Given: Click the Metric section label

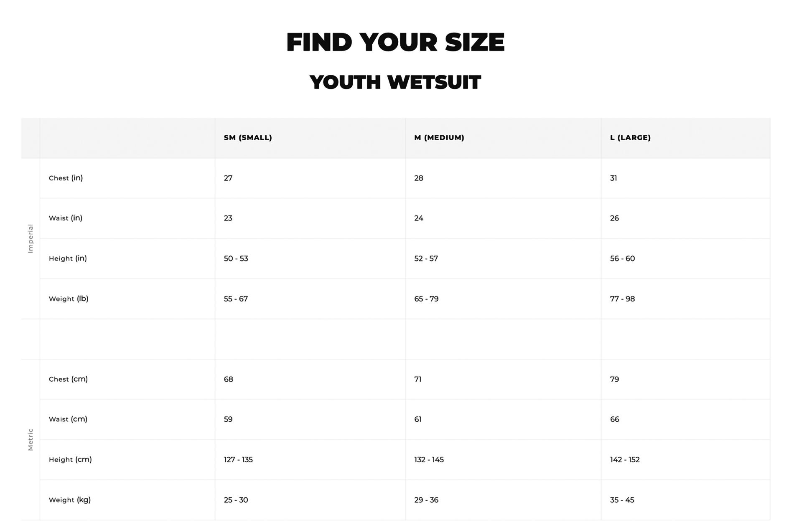Looking at the screenshot, I should pyautogui.click(x=31, y=439).
